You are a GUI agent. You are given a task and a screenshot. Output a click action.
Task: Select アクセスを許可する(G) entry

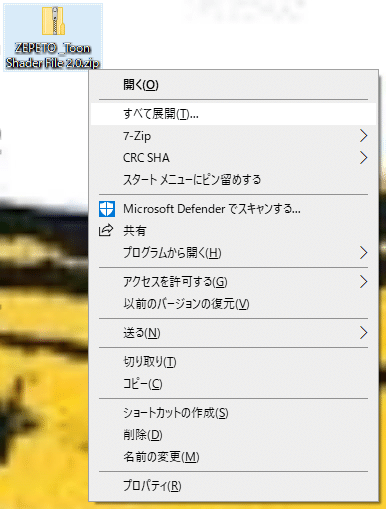click(x=233, y=282)
